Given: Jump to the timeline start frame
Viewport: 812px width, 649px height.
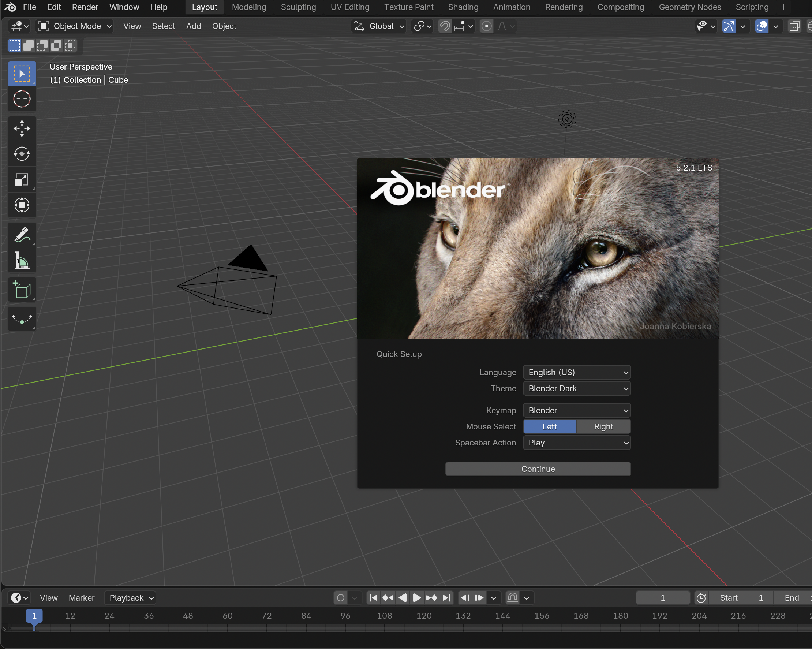Looking at the screenshot, I should 374,598.
